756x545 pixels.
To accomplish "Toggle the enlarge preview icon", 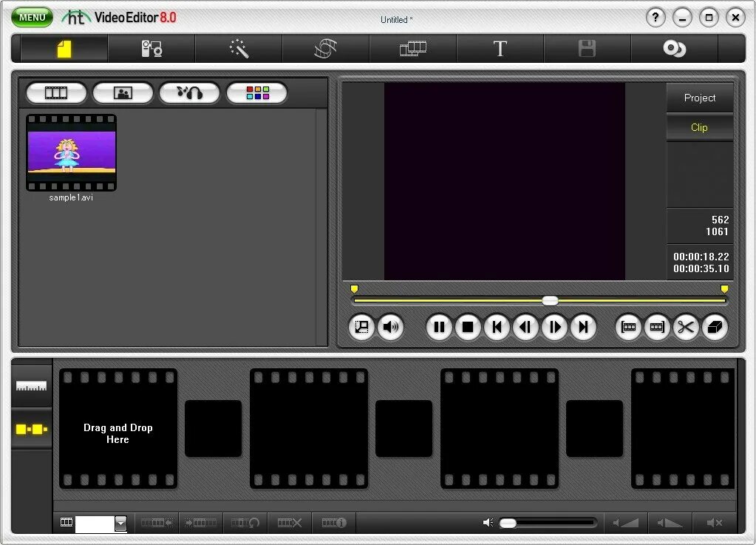I will [x=361, y=327].
